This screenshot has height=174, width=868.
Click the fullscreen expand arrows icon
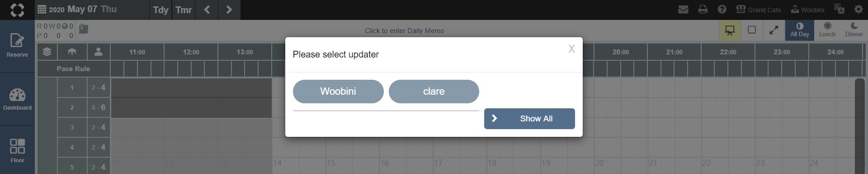(x=774, y=30)
